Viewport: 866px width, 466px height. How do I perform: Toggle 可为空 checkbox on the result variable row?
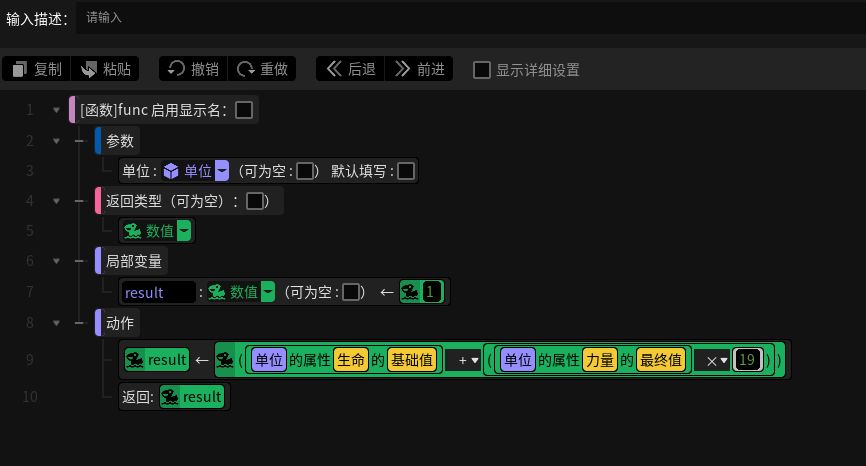coord(351,292)
